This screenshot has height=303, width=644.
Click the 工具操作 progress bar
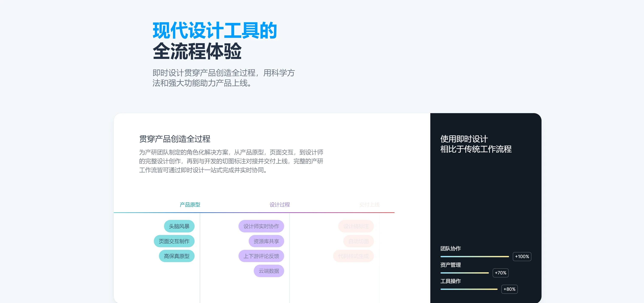pyautogui.click(x=469, y=289)
